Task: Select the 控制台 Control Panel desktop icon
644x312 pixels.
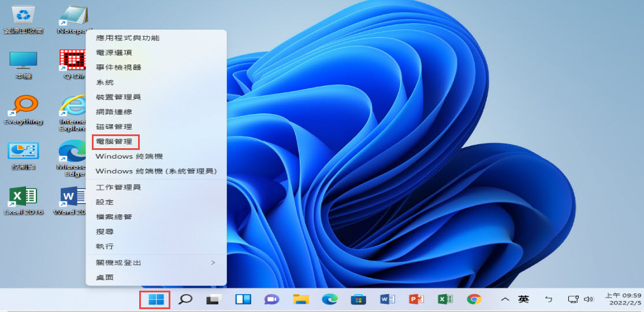Action: click(24, 156)
